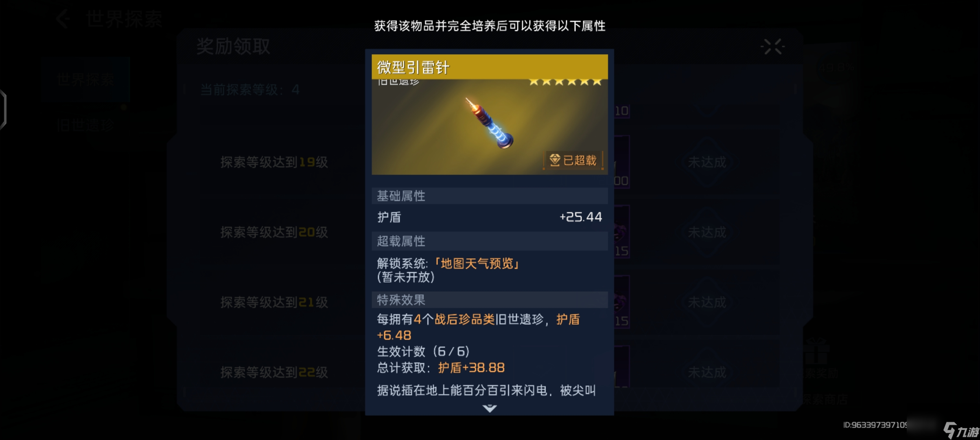Click the back arrow beside 世界探索
Image resolution: width=980 pixels, height=440 pixels.
(x=63, y=19)
